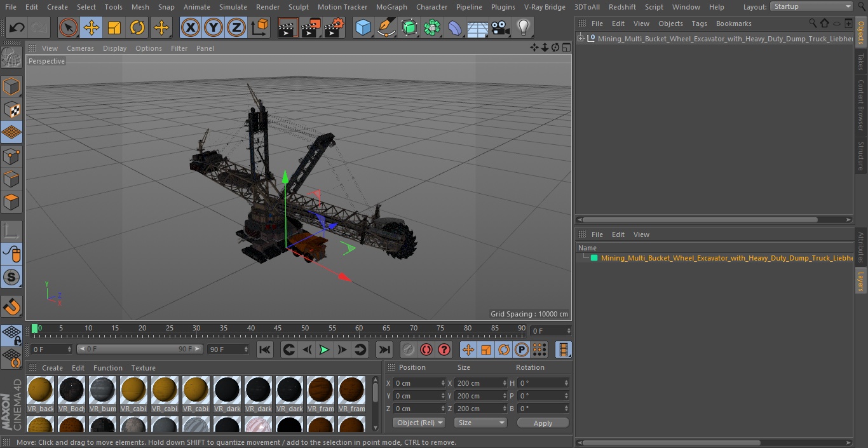Expand the excavator object in Object Manager
This screenshot has width=868, height=448.
coord(581,39)
